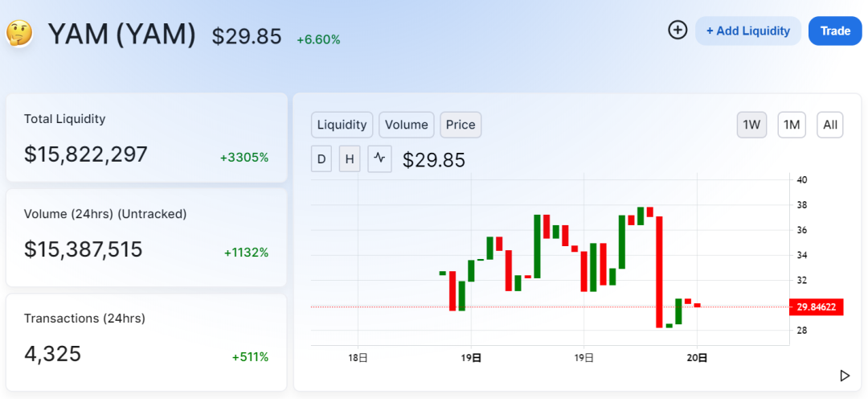The width and height of the screenshot is (868, 399).
Task: Click the Transactions (24hrs) card
Action: click(147, 342)
